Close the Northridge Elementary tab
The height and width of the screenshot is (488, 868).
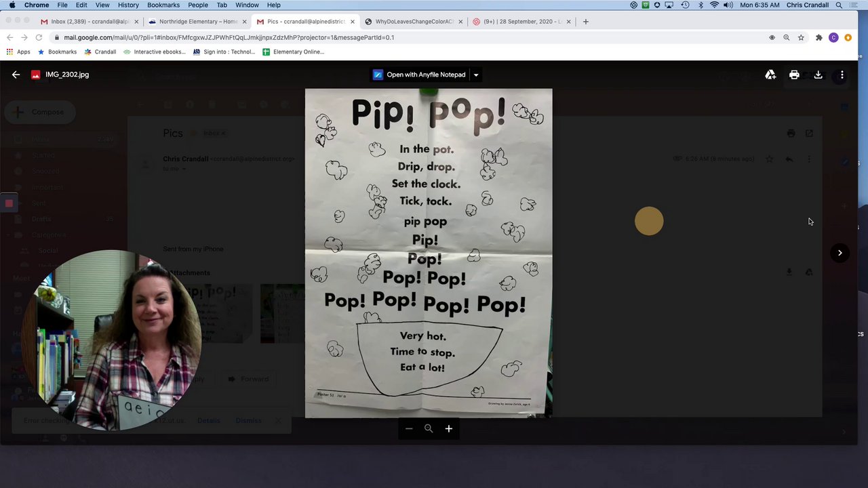[x=244, y=22]
